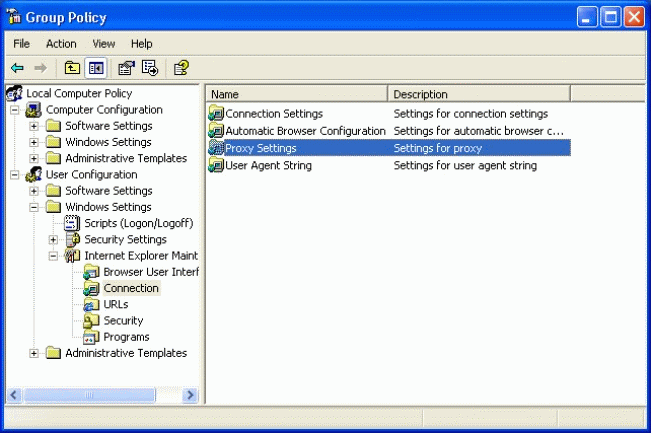The height and width of the screenshot is (433, 651).
Task: Select the Connection Settings list name
Action: pyautogui.click(x=274, y=114)
